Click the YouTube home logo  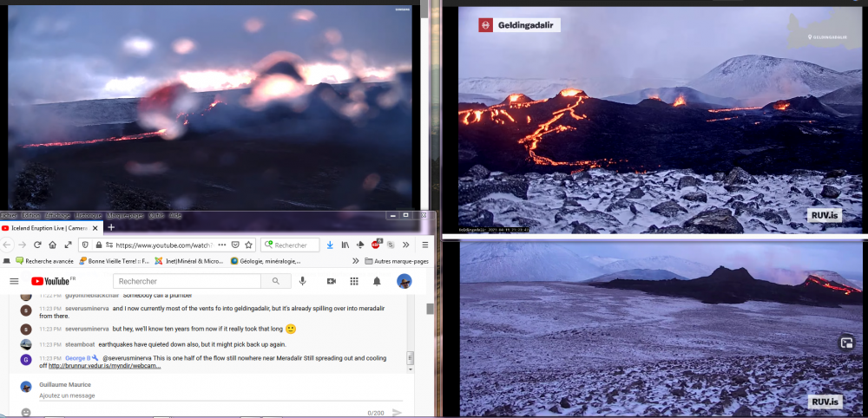pos(53,281)
